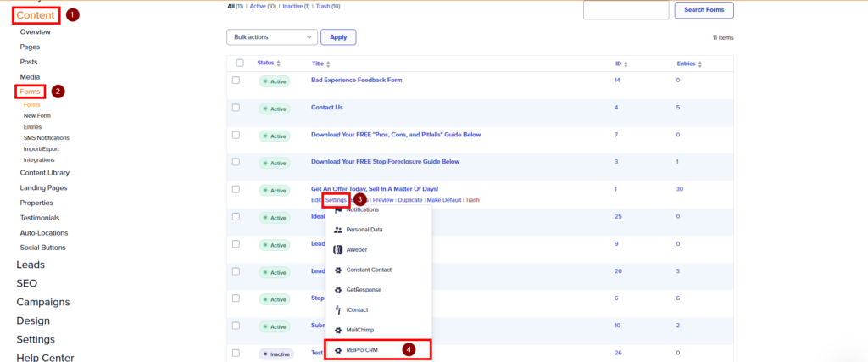The width and height of the screenshot is (868, 362).
Task: Click the Apply button
Action: point(338,37)
